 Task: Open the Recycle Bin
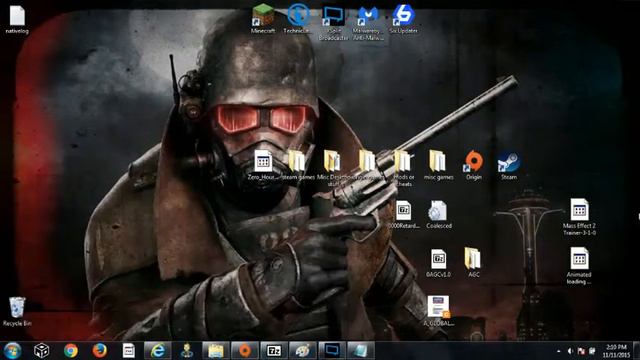point(17,312)
